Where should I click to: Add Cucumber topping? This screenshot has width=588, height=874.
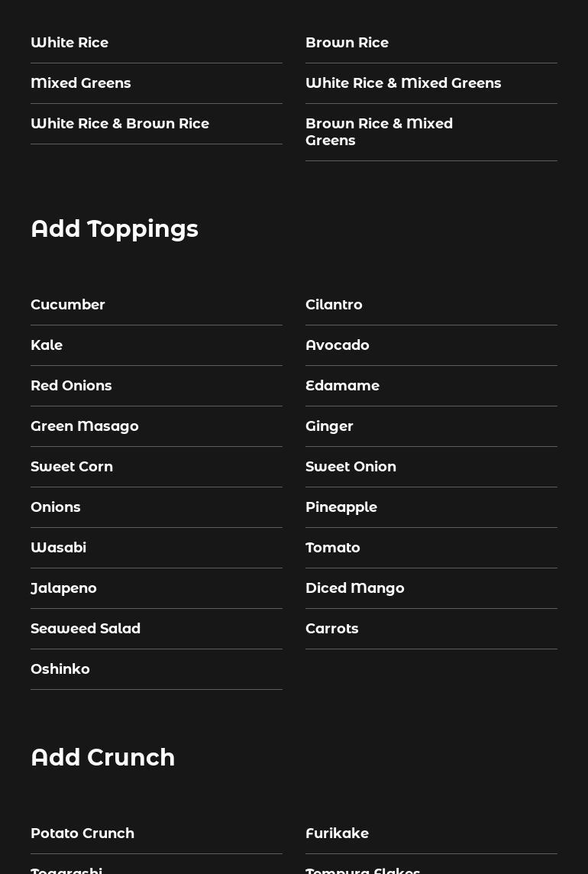point(68,305)
